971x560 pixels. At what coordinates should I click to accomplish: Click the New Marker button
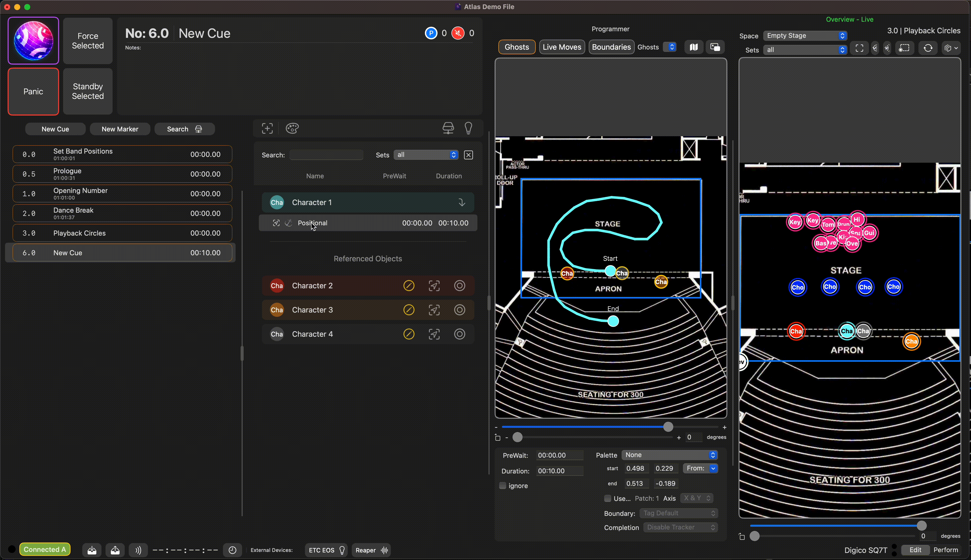[x=120, y=129]
